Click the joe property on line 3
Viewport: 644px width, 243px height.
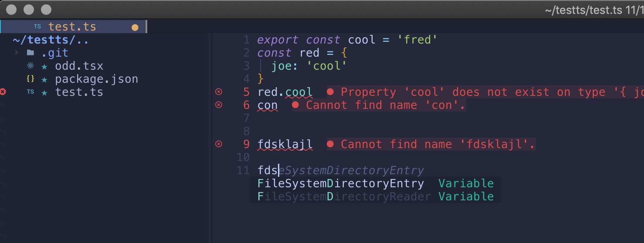coord(281,66)
